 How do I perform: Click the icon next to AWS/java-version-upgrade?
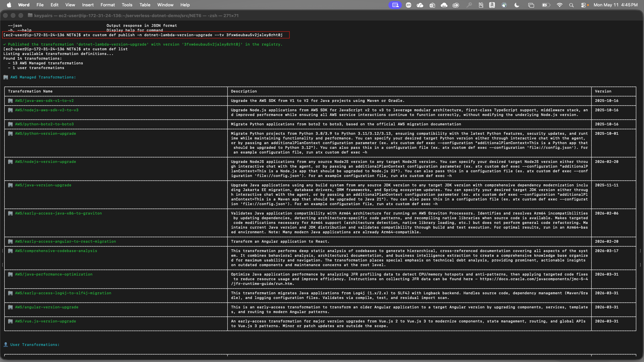pos(10,185)
